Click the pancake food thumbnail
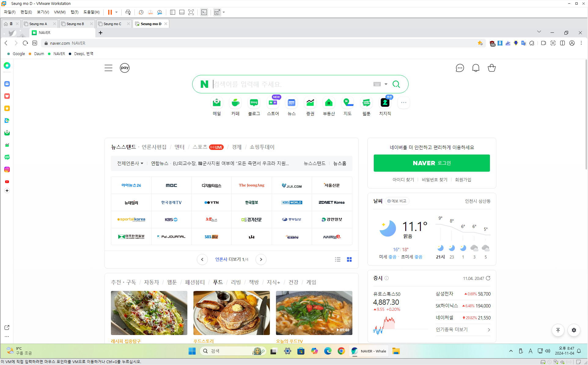 [231, 313]
